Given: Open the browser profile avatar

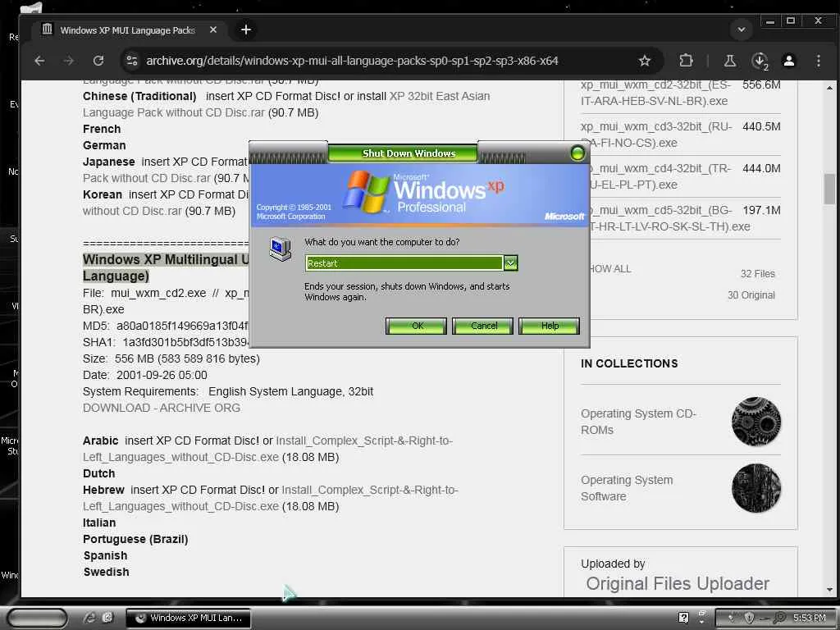Looking at the screenshot, I should point(789,61).
